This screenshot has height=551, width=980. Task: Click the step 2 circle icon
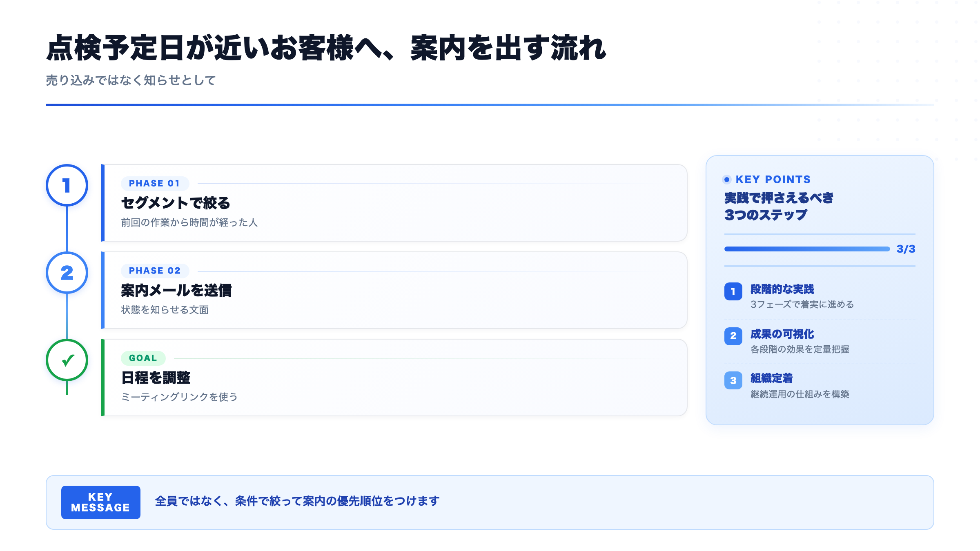[x=67, y=273]
